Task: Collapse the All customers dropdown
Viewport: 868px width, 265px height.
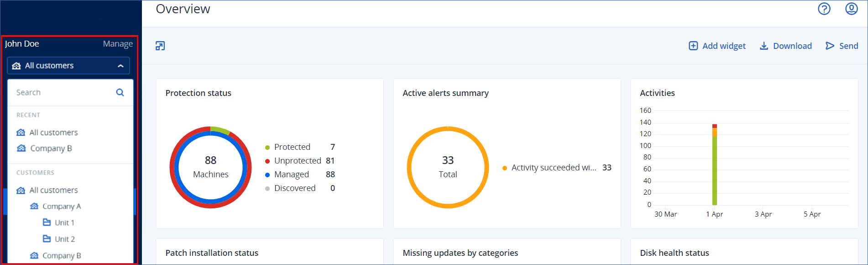Action: pos(120,66)
